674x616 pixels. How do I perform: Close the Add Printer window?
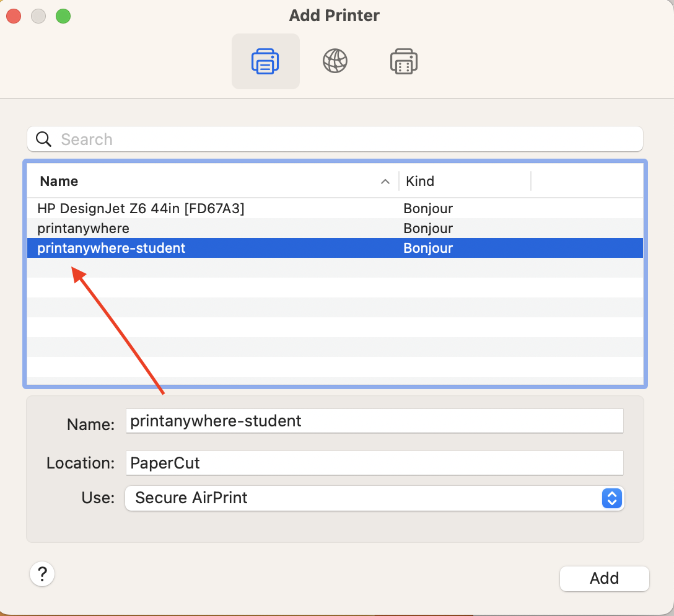click(14, 16)
